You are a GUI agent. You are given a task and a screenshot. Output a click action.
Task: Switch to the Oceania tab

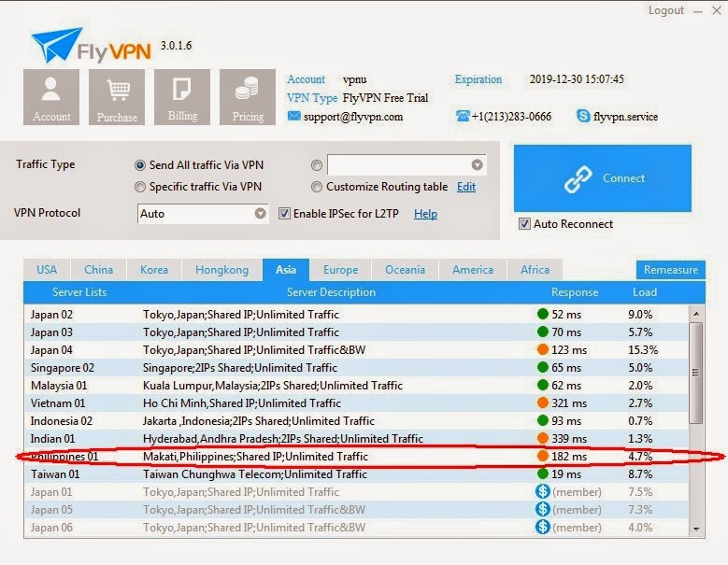(x=405, y=270)
